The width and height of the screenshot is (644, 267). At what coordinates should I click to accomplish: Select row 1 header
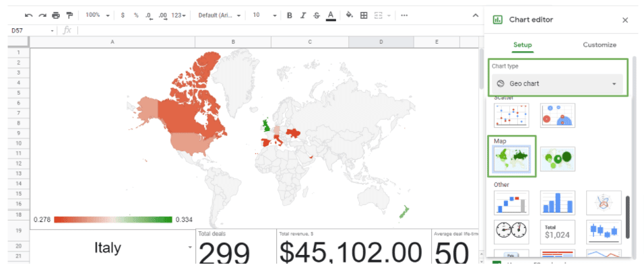(18, 52)
